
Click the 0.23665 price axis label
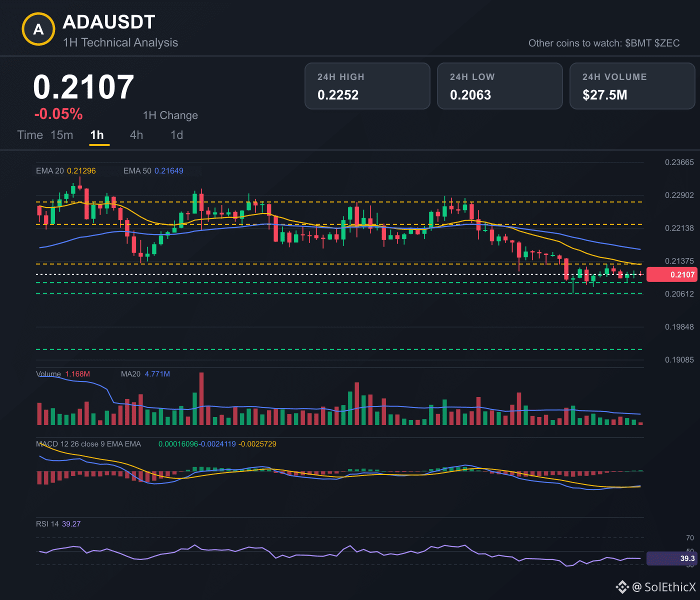[679, 162]
